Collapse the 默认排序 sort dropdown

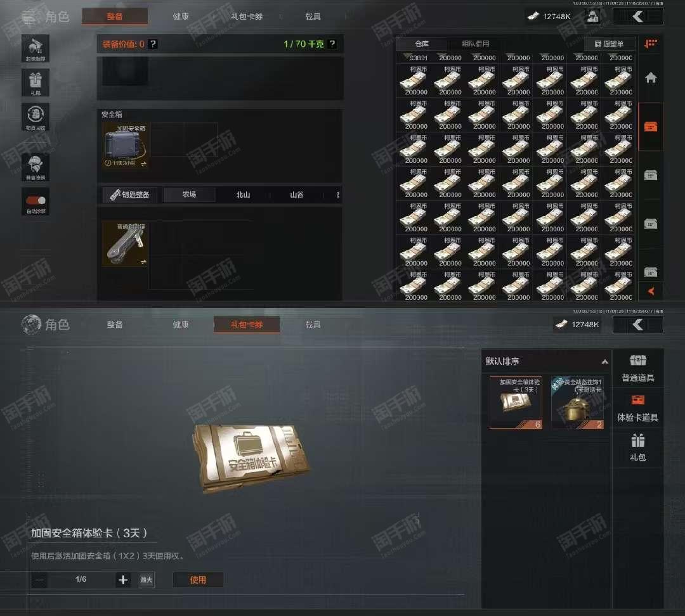click(x=604, y=361)
